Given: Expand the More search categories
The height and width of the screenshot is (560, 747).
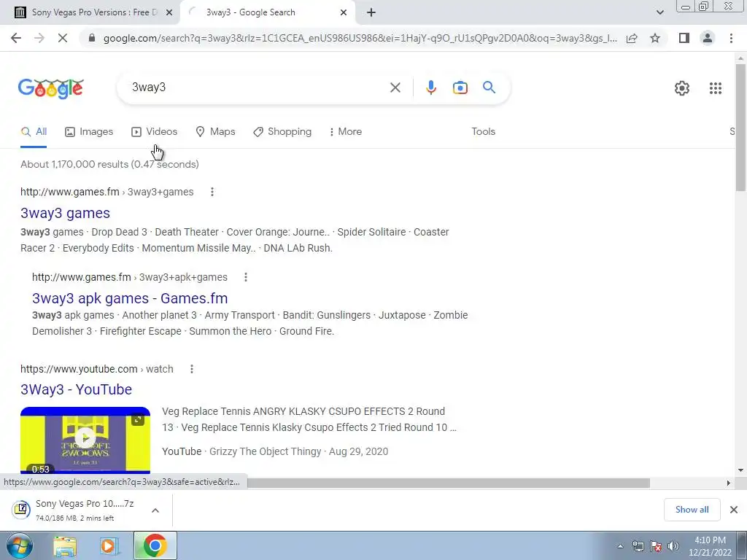Looking at the screenshot, I should coord(345,132).
